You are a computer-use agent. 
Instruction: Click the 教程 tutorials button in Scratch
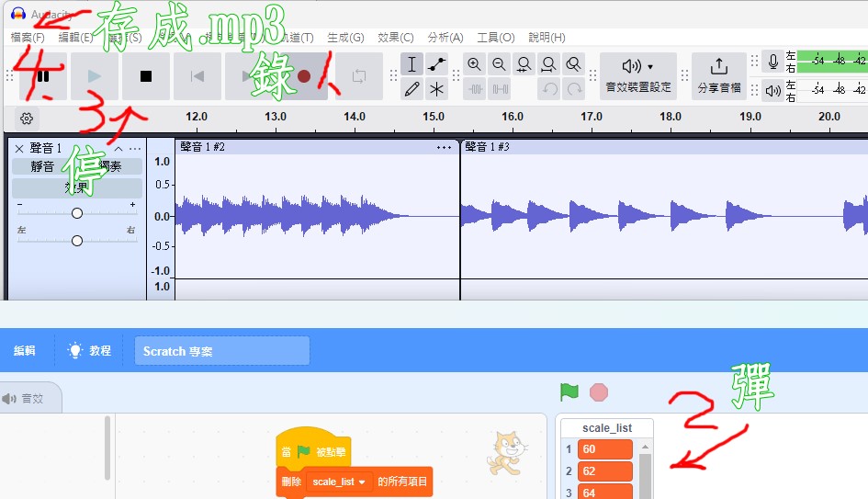[90, 351]
